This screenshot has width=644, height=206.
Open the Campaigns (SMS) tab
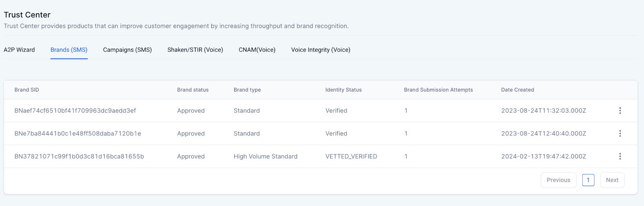click(127, 50)
